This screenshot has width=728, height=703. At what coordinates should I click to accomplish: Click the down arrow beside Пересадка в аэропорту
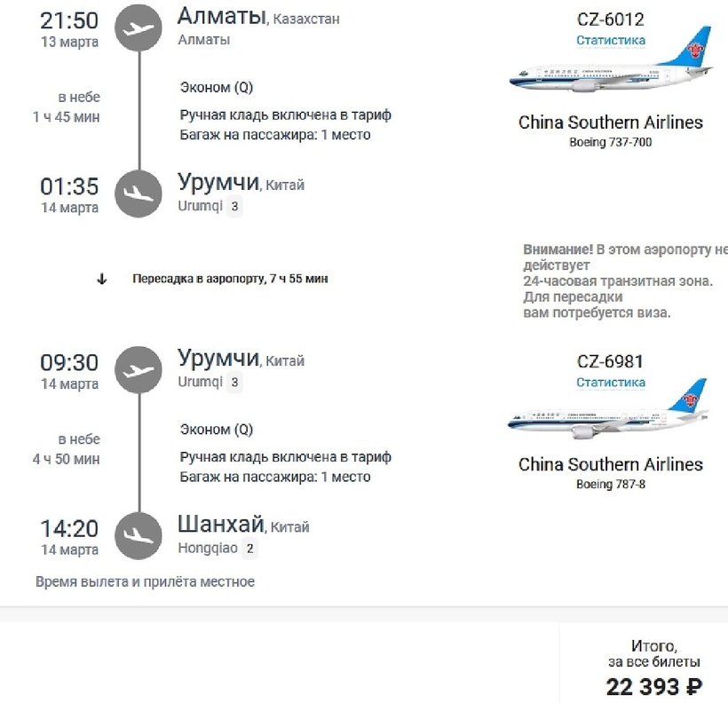[x=101, y=279]
